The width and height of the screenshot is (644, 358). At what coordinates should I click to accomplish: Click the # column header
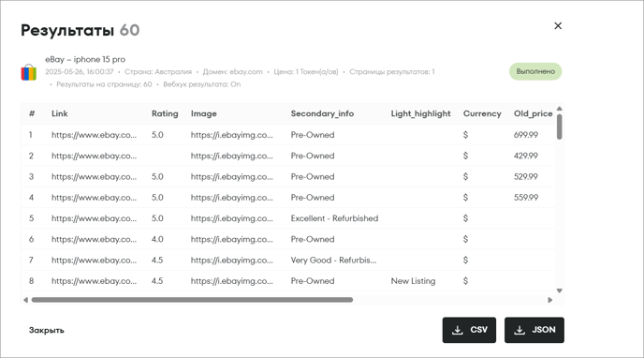point(32,113)
